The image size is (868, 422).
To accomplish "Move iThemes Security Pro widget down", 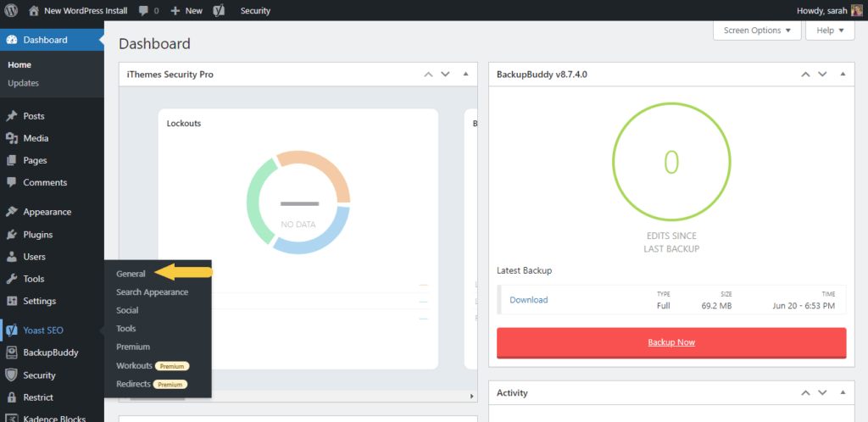I will pyautogui.click(x=445, y=74).
